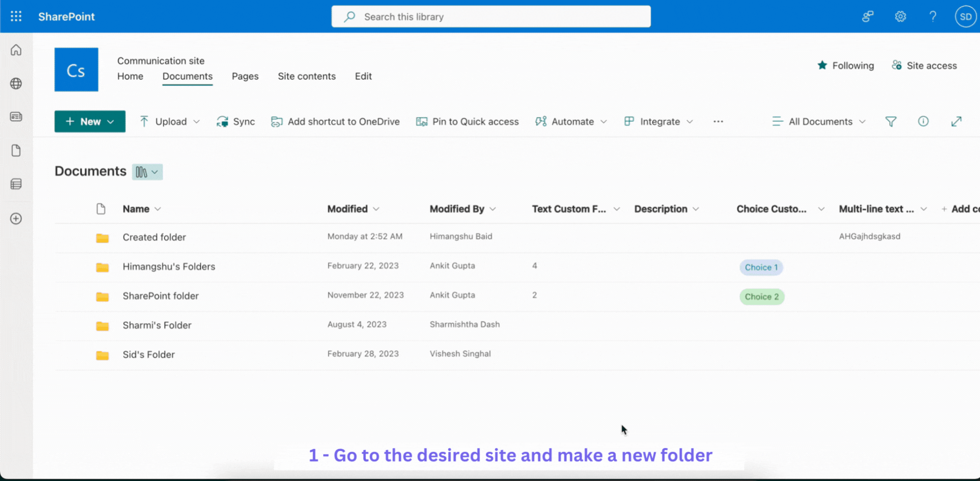Image resolution: width=980 pixels, height=481 pixels.
Task: Click the AHGajhdsgkasd multi-line text cell
Action: (x=869, y=237)
